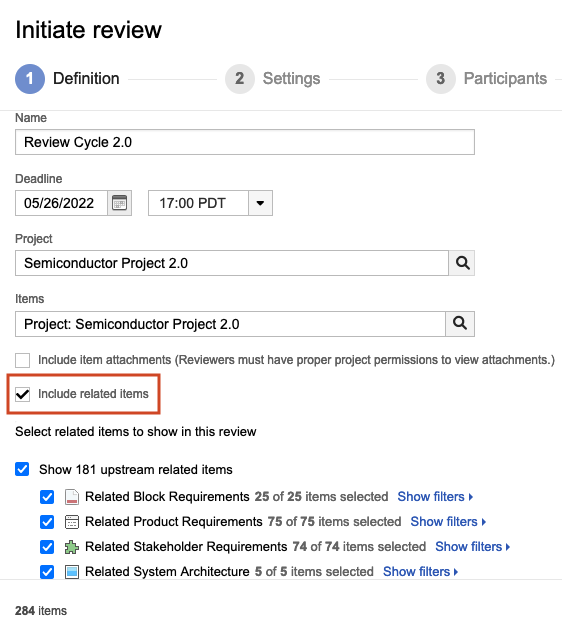This screenshot has width=562, height=622.
Task: Click the Items field search magnifier icon
Action: click(x=460, y=324)
